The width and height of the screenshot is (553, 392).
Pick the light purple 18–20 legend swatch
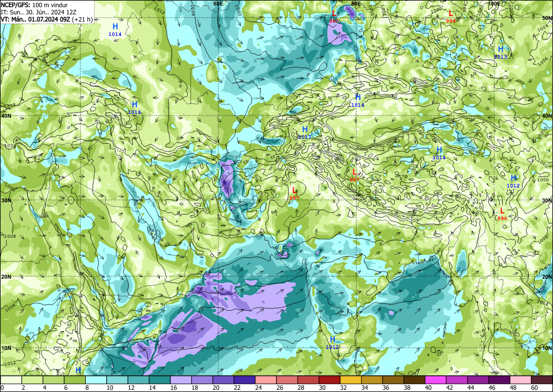click(202, 380)
